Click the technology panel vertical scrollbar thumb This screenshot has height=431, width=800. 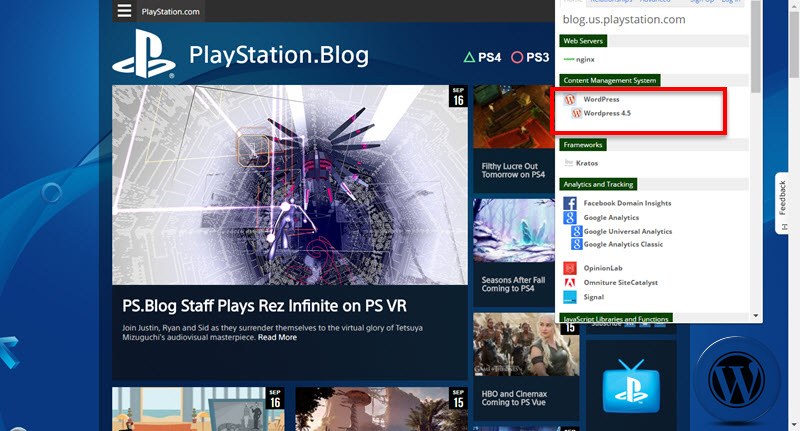756,46
